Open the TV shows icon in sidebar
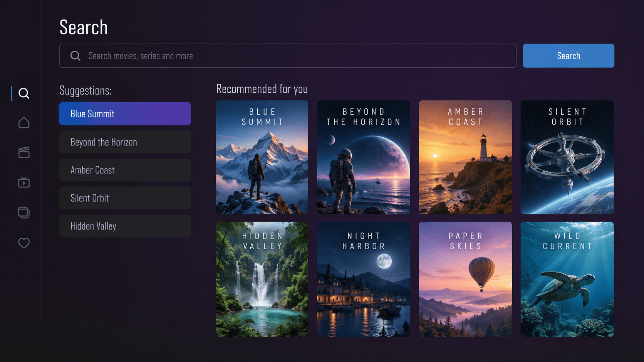The height and width of the screenshot is (362, 644). (24, 182)
